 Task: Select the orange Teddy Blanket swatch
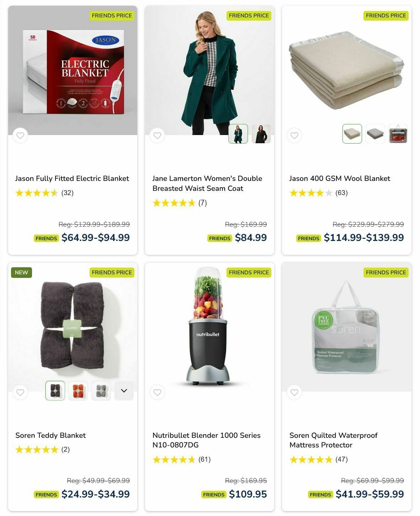click(78, 391)
